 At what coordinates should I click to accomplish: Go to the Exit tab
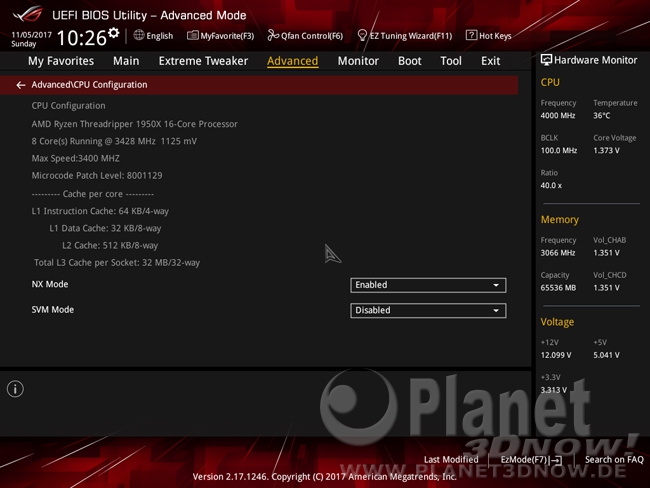pos(490,61)
